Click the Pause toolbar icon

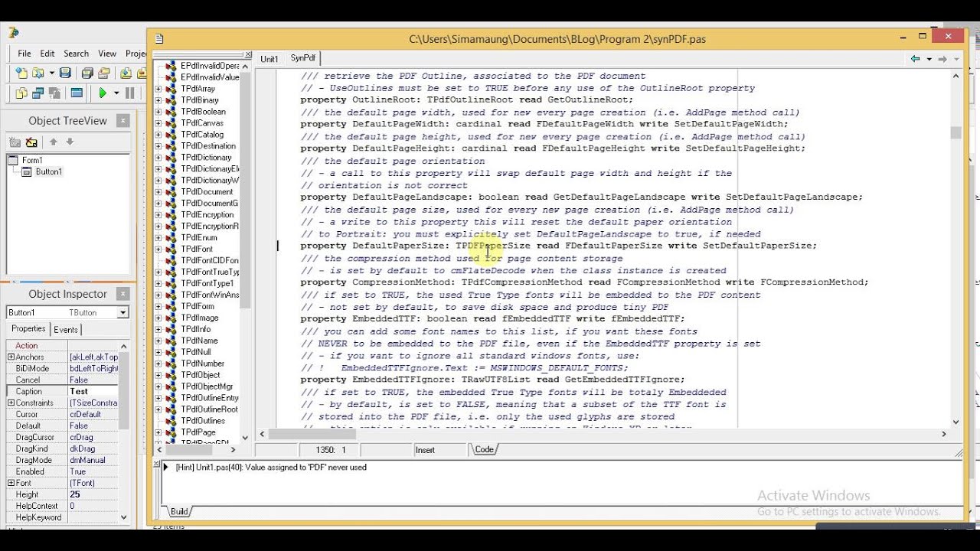click(129, 93)
